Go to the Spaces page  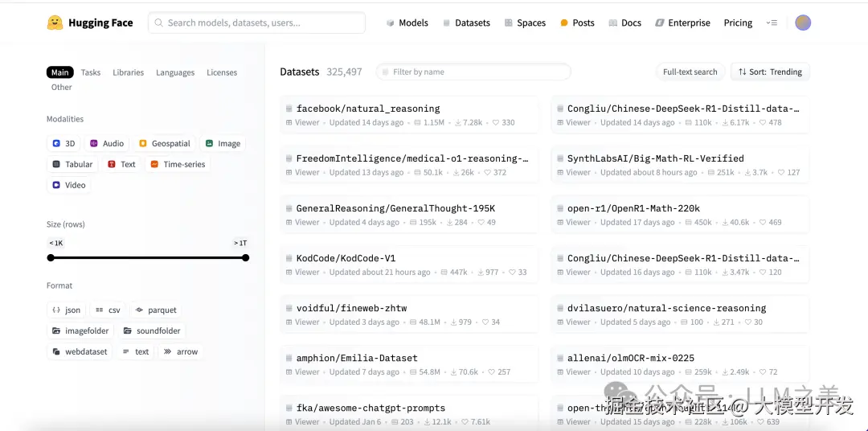coord(525,23)
